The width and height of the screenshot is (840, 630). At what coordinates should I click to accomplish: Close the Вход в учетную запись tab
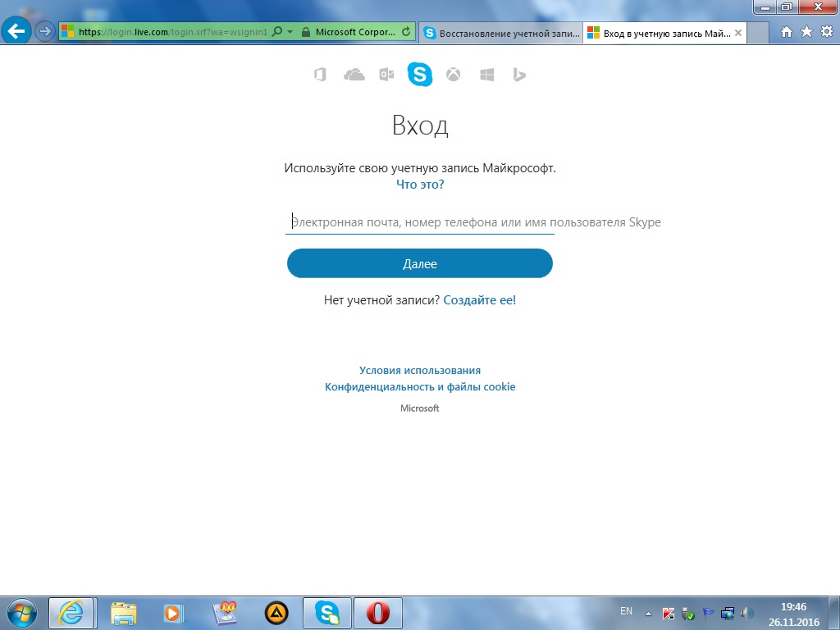[738, 33]
